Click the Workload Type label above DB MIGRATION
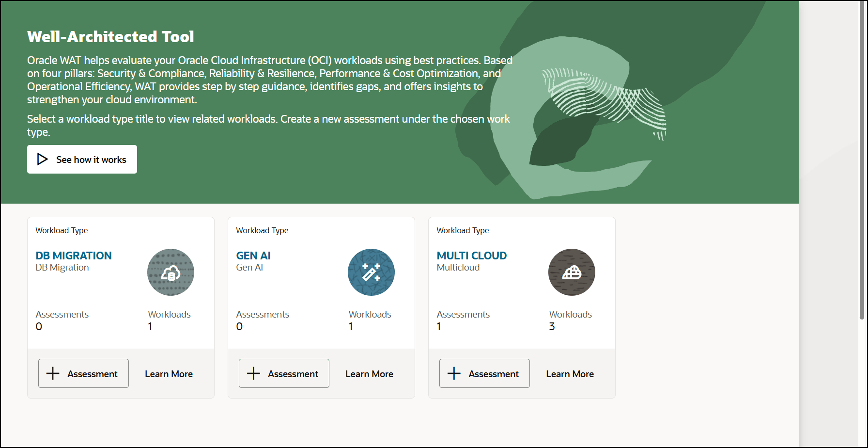The width and height of the screenshot is (868, 448). click(62, 230)
